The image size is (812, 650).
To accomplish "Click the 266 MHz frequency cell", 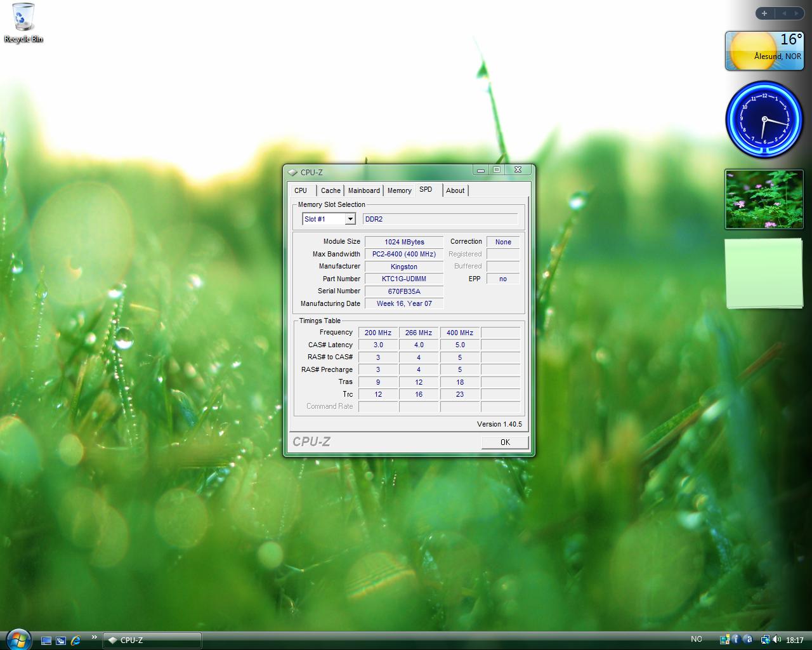I will 419,333.
